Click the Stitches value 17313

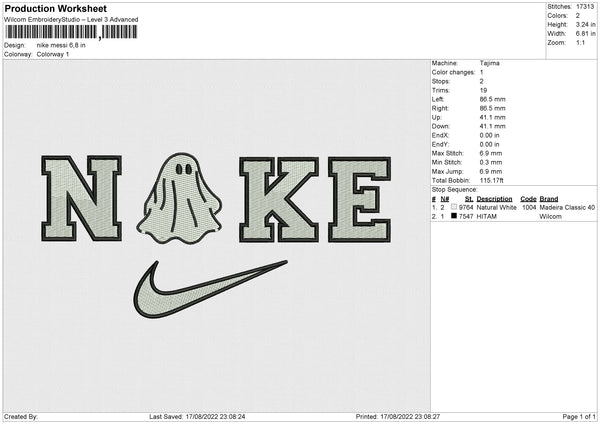click(585, 7)
